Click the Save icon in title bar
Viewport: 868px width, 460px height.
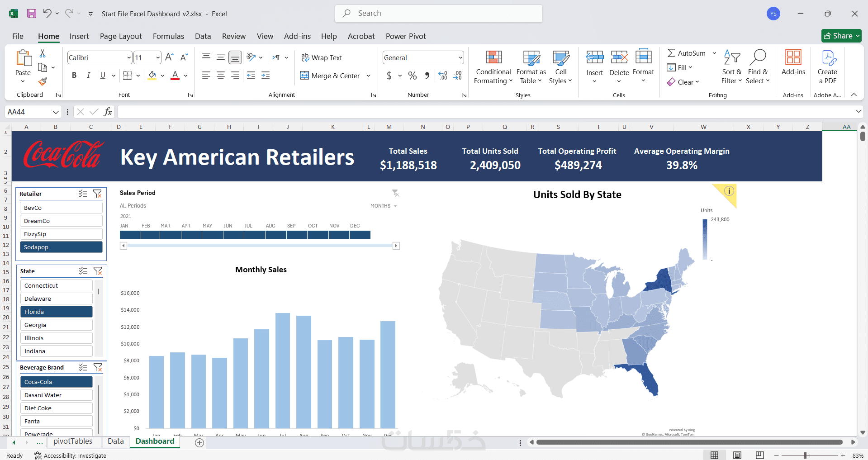pyautogui.click(x=31, y=14)
